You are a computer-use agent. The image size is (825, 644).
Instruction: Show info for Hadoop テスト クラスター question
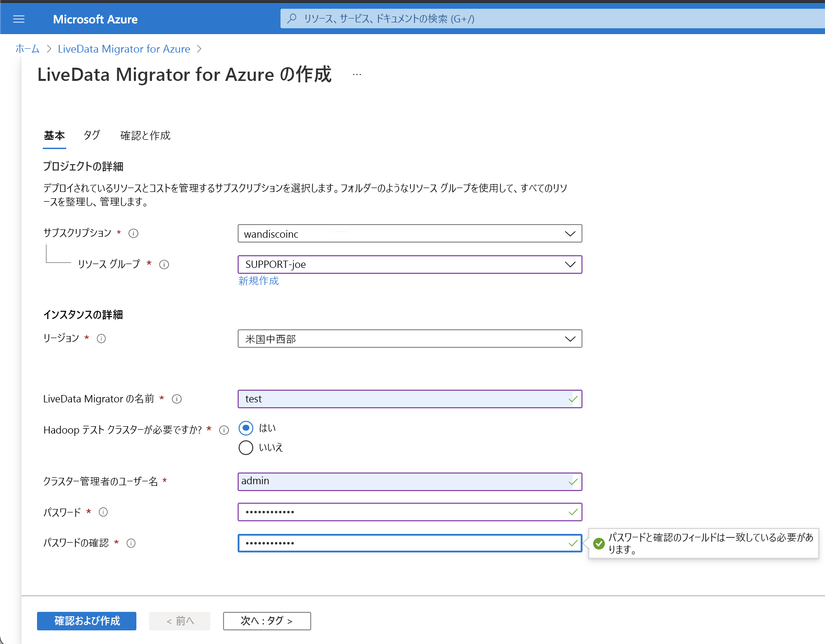tap(224, 430)
